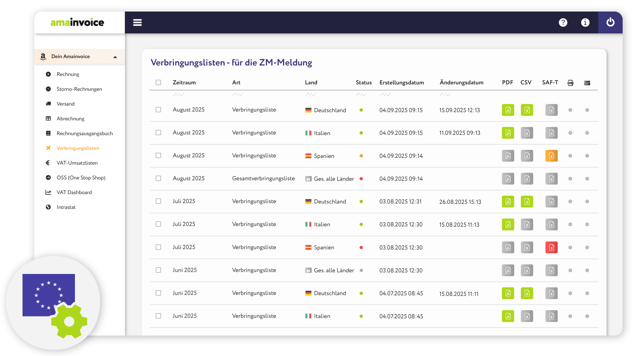The width and height of the screenshot is (644, 356).
Task: Open Rechnungsausgangsbuch from sidebar
Action: point(85,133)
